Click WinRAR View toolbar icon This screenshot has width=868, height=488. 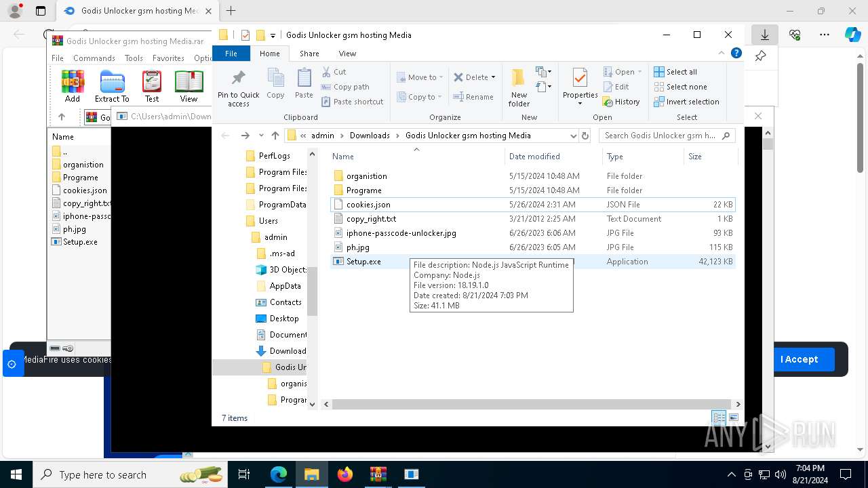click(x=189, y=86)
